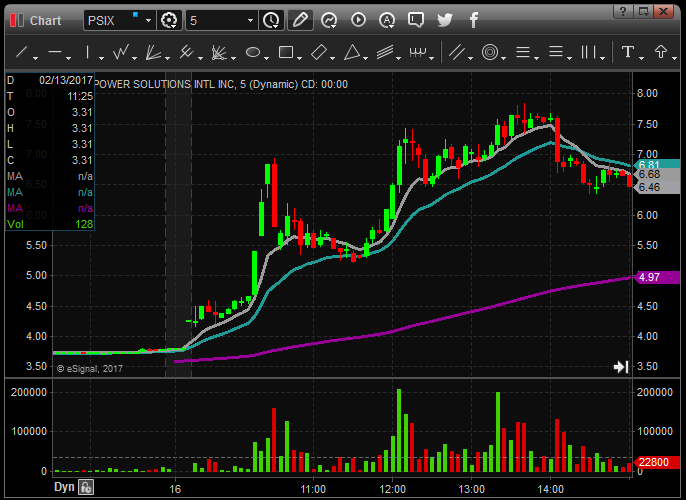686x500 pixels.
Task: Open chart symbol settings gear
Action: point(169,20)
